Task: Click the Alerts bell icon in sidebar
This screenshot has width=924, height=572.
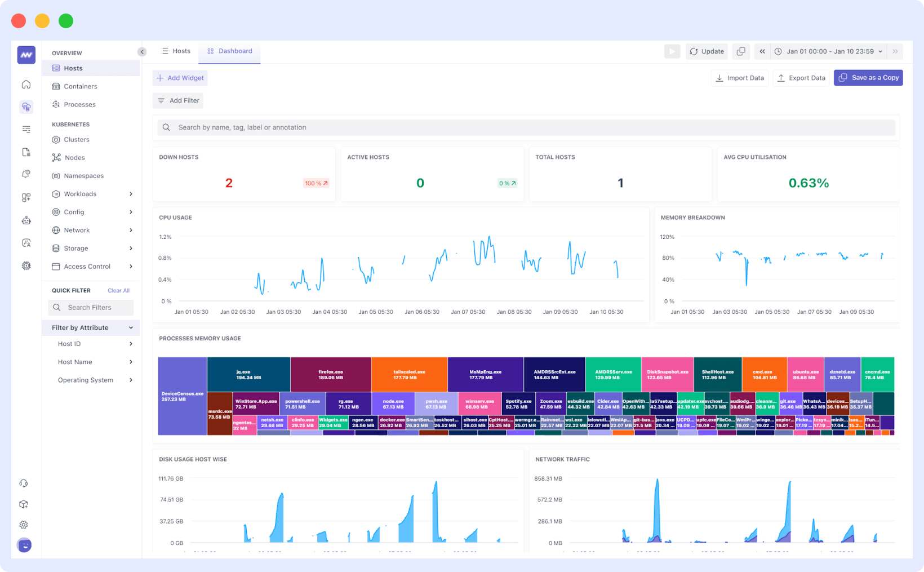Action: click(26, 174)
